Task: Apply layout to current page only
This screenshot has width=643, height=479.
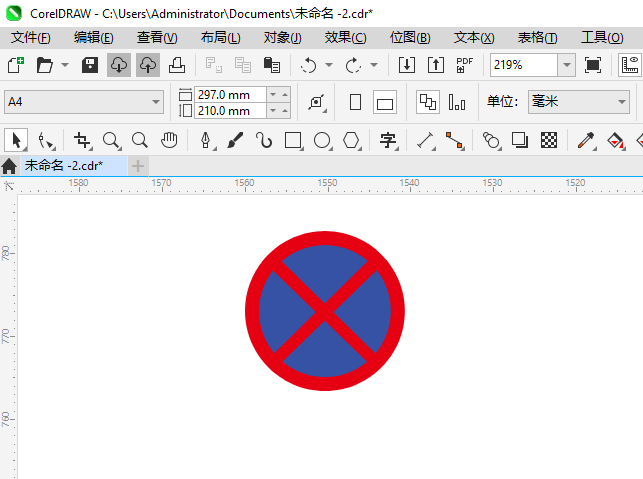Action: (x=457, y=102)
